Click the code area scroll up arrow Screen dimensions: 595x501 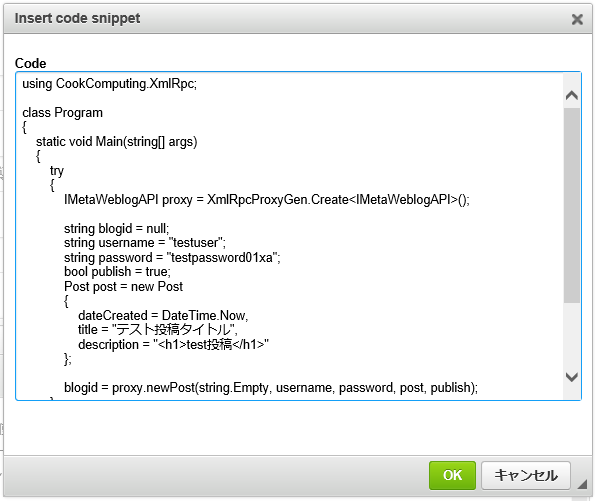click(571, 95)
